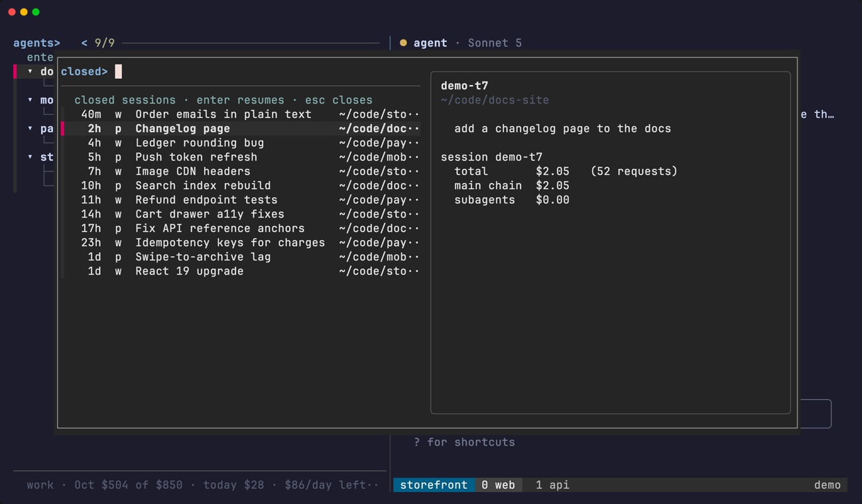Click the yellow macOS minimize window button
The width and height of the screenshot is (862, 504).
tap(24, 12)
